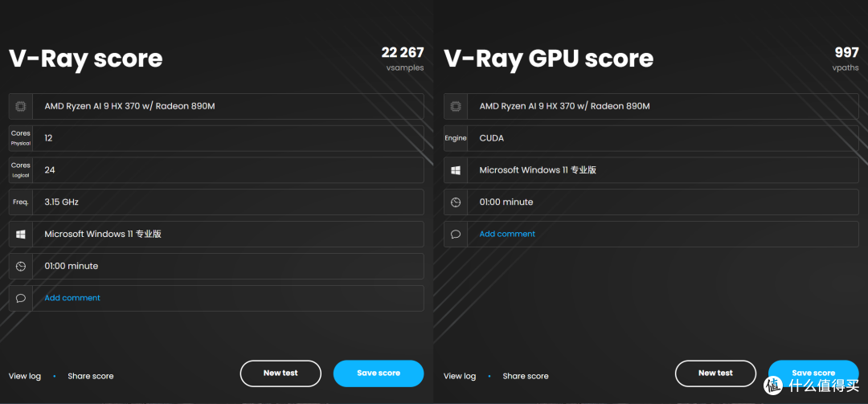Click the comment bubble icon in GPU score panel

point(456,234)
